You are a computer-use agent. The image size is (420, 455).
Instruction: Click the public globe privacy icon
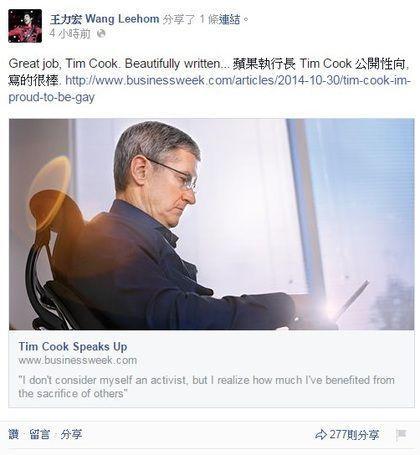pyautogui.click(x=101, y=34)
